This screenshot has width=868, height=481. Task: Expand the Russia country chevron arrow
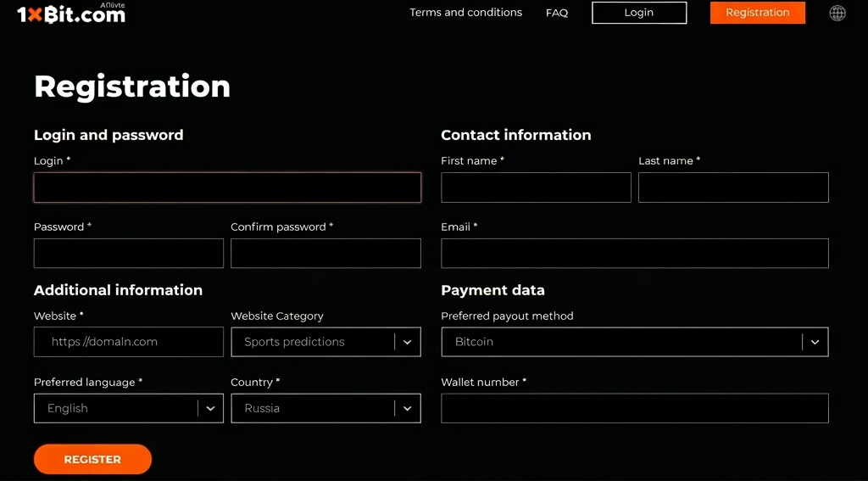[x=408, y=408]
